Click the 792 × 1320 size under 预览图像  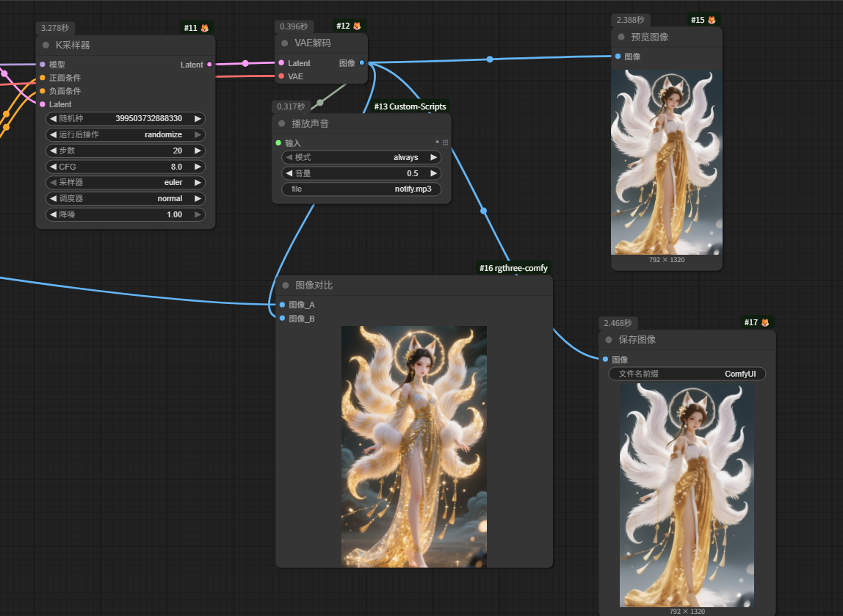667,260
